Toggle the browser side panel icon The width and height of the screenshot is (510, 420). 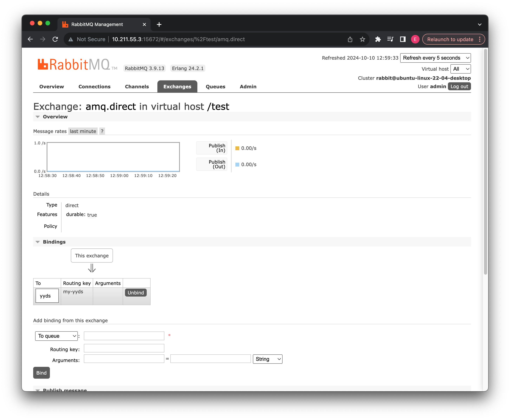click(402, 39)
